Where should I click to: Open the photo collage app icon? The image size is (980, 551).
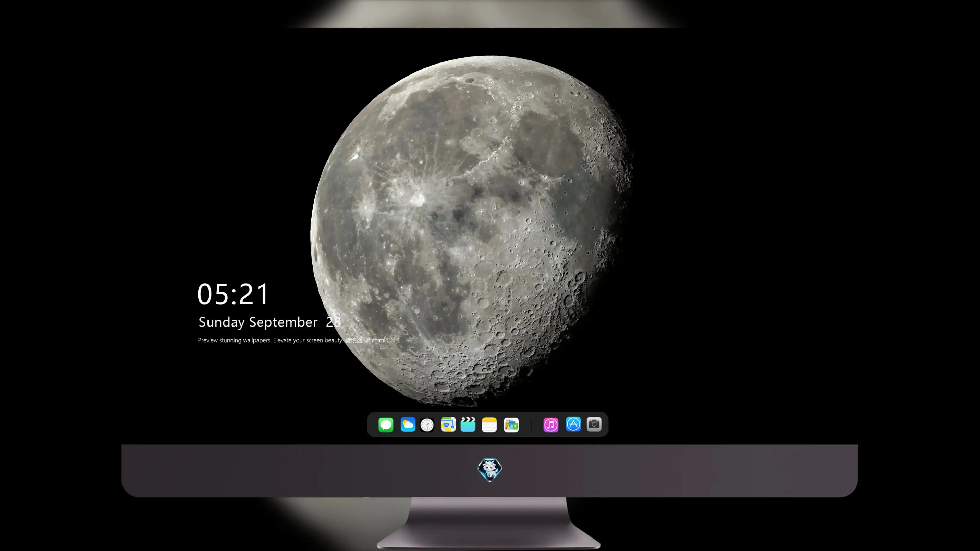(511, 424)
